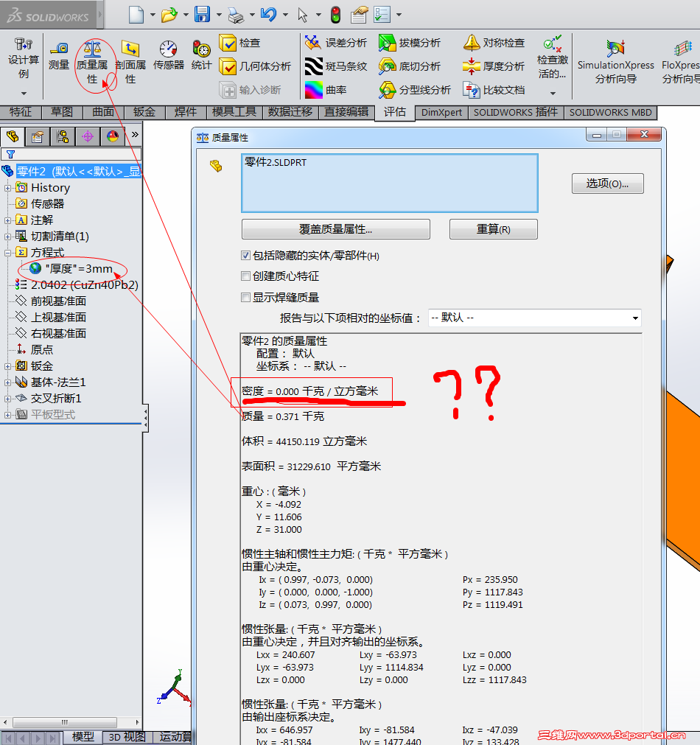Enable 斑马条纹 zebra stripes
The image size is (700, 745).
[x=335, y=66]
